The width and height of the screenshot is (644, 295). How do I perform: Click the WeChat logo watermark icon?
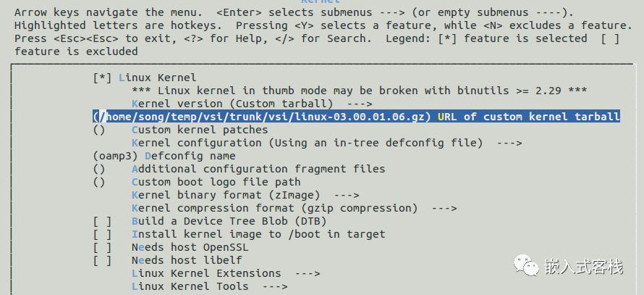coord(526,265)
